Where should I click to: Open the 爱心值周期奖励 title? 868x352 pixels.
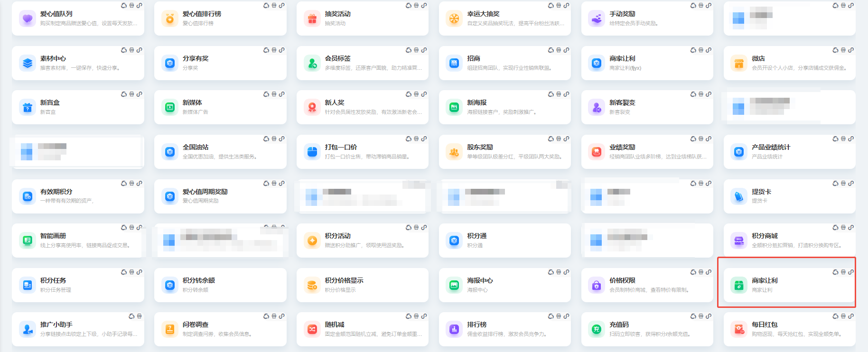(205, 192)
